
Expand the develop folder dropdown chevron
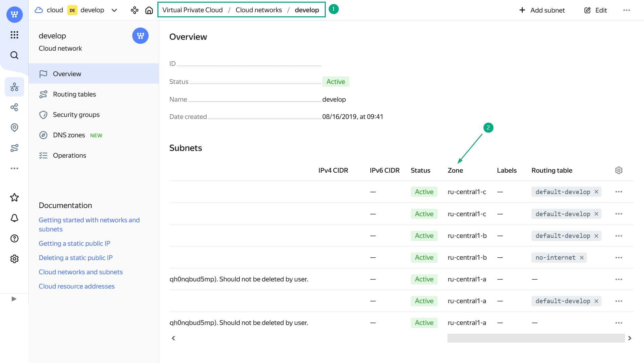[114, 10]
